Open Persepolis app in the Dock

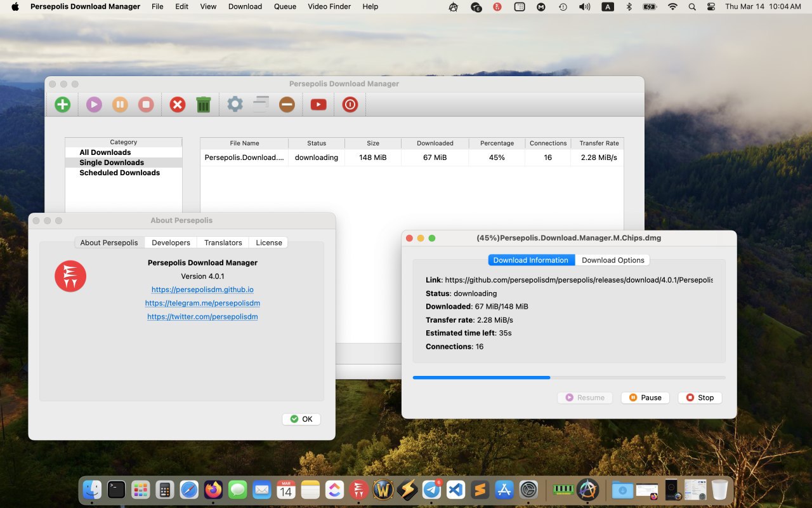tap(358, 490)
